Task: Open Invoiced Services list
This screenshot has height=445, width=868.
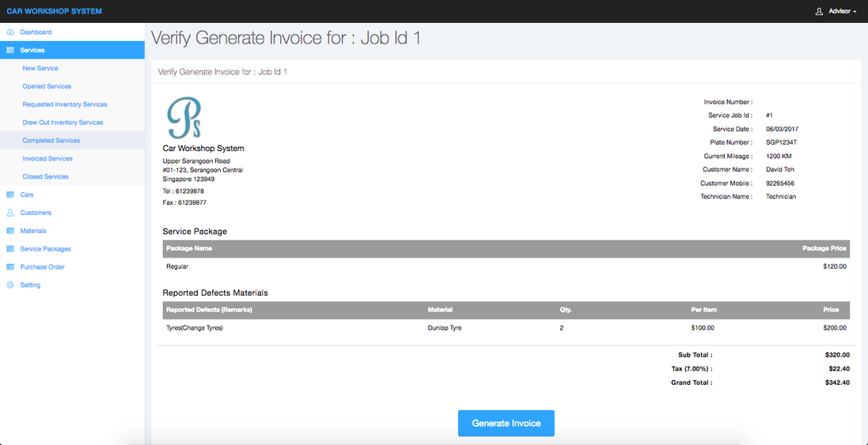Action: coord(47,159)
